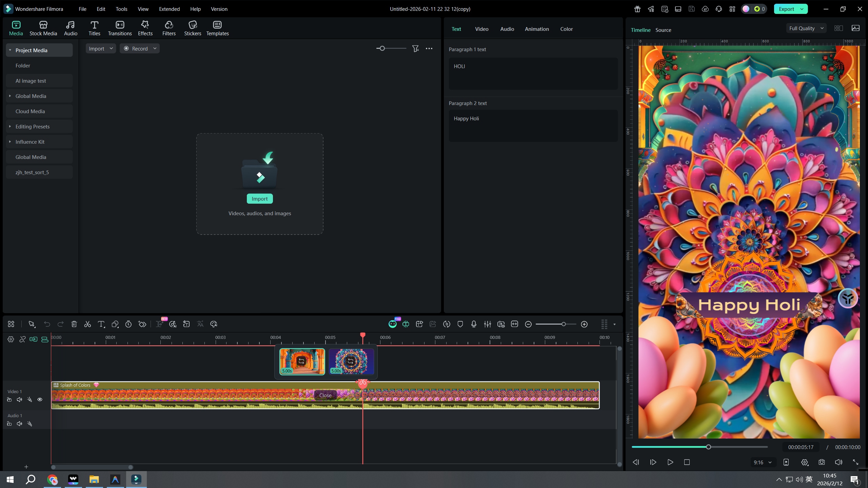Open the Speed adjustment stopwatch tool
Screen dimensions: 868x488
point(128,324)
